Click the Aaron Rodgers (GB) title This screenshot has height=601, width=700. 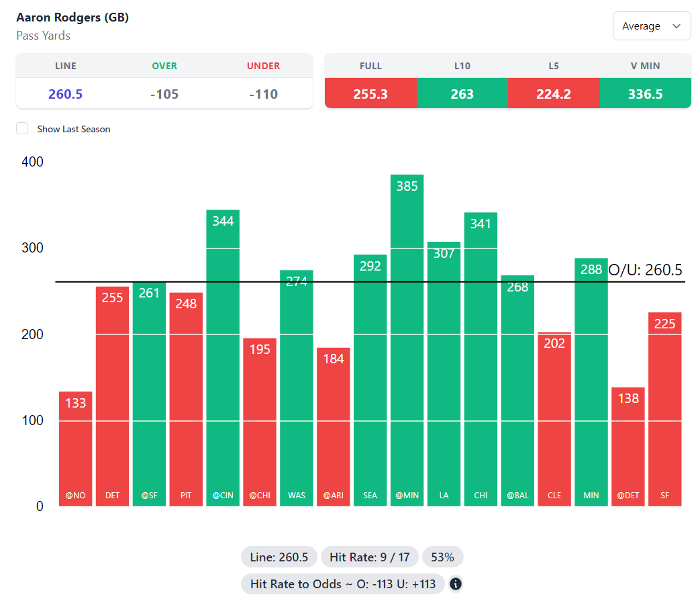(x=72, y=17)
